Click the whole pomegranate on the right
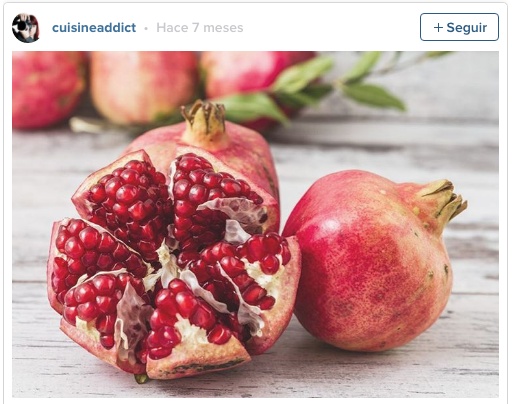 coord(373,260)
